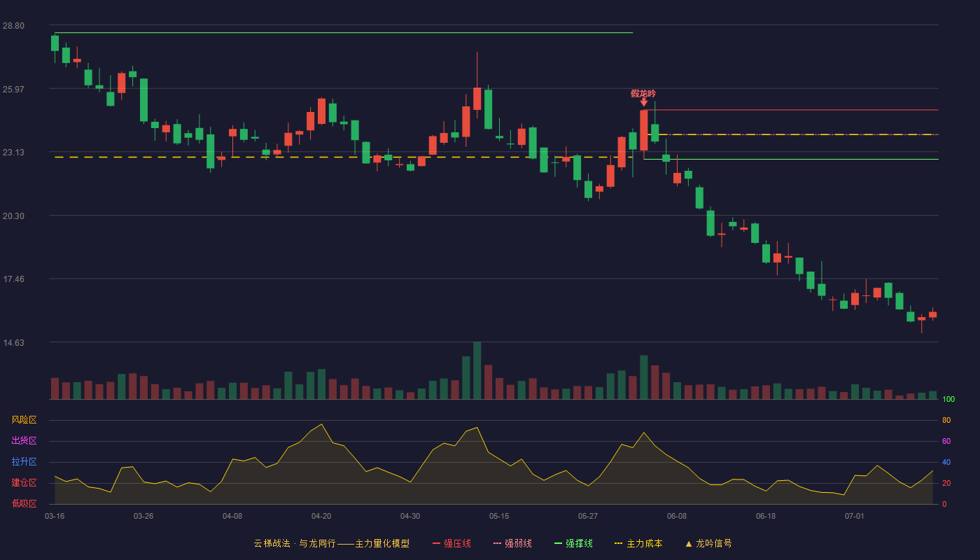Click the 14.63 price axis label
This screenshot has width=980, height=560.
coord(13,343)
